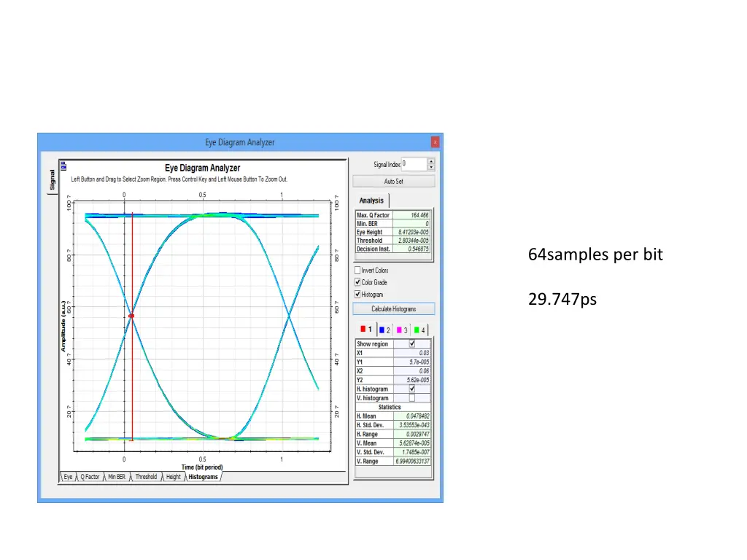The width and height of the screenshot is (747, 560).
Task: Click the Decision Inst. value 0.546875
Action: pyautogui.click(x=411, y=249)
